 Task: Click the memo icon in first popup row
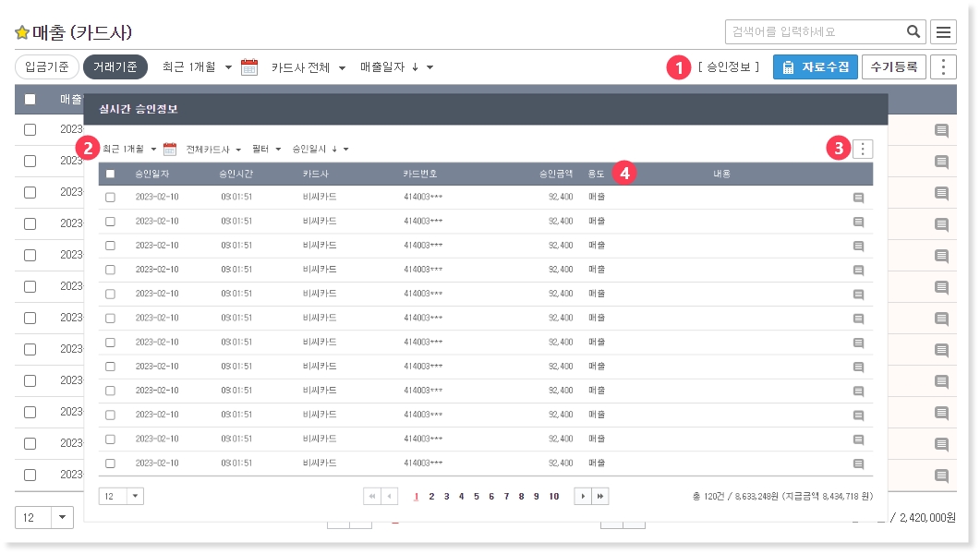[858, 198]
